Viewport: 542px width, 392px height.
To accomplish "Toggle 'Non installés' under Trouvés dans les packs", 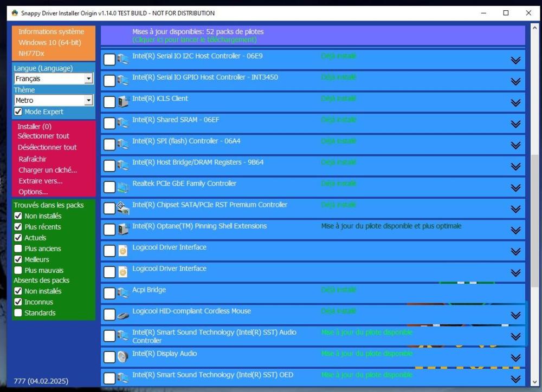I will (18, 216).
